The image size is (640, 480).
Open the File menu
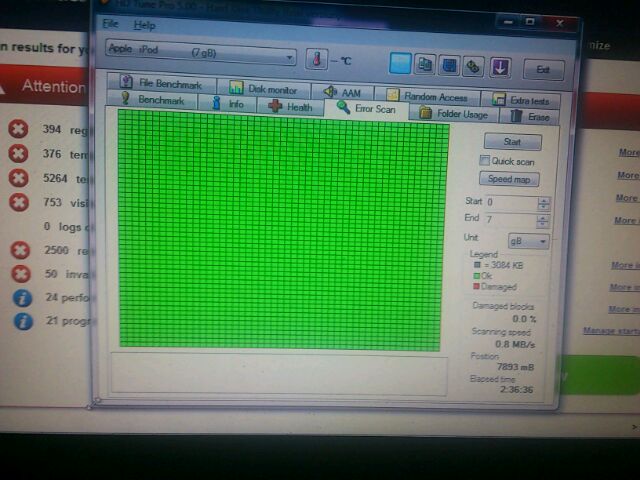[x=110, y=24]
